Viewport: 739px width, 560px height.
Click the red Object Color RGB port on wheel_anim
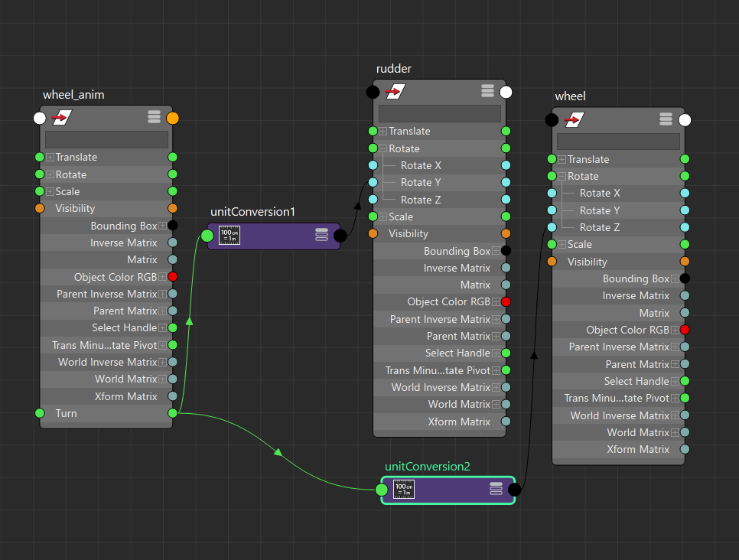click(172, 277)
